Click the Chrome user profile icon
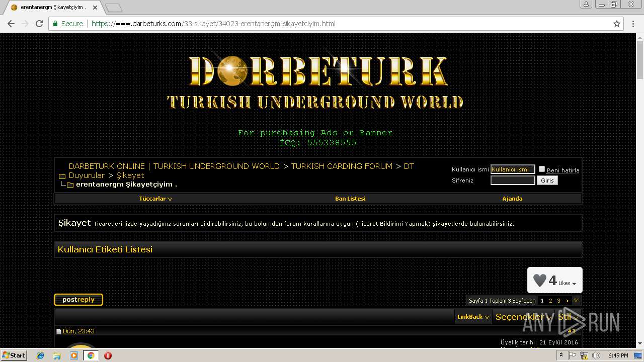644x362 pixels. [586, 4]
